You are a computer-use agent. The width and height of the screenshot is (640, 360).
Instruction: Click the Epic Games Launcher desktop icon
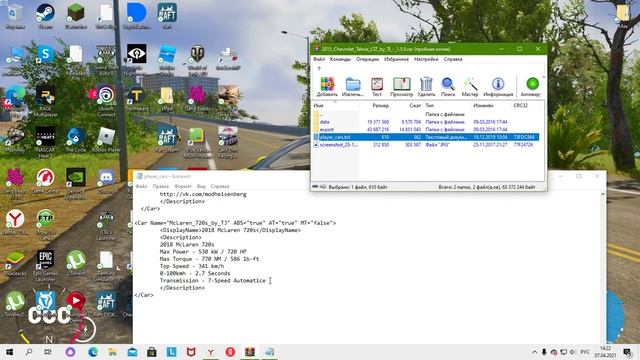(x=45, y=265)
